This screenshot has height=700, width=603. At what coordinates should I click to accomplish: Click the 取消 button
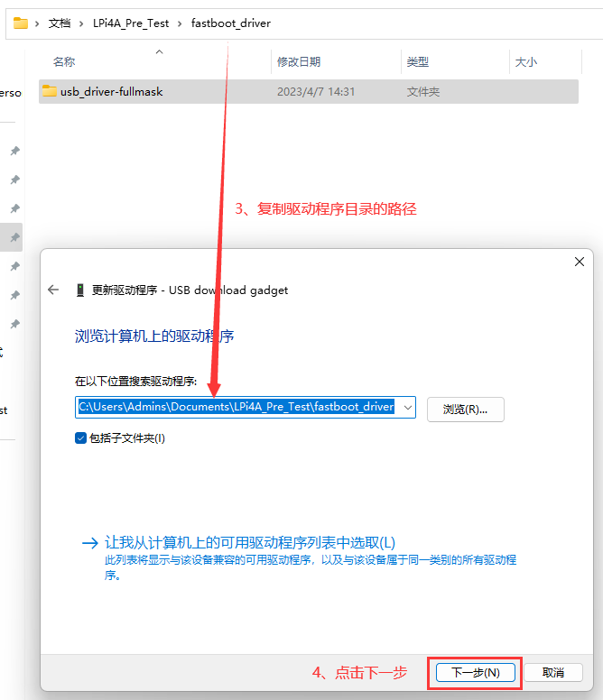coord(553,672)
